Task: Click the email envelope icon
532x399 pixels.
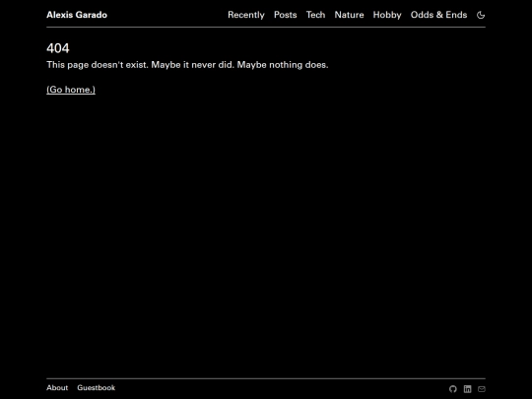Action: (482, 389)
